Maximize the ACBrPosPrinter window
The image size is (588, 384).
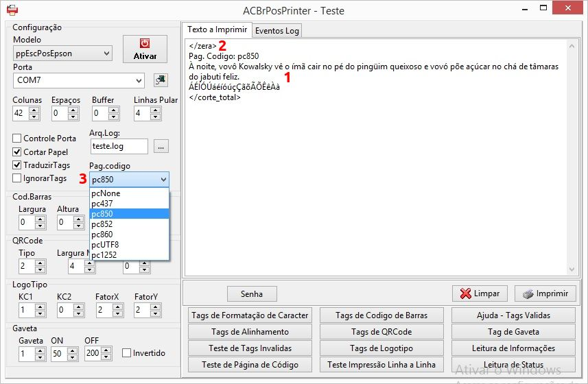tap(543, 8)
